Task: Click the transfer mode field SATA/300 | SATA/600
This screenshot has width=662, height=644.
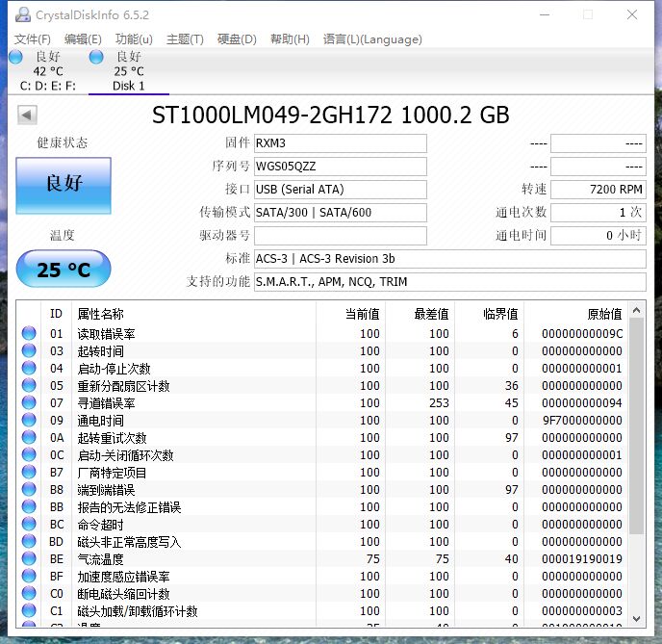Action: coord(341,213)
